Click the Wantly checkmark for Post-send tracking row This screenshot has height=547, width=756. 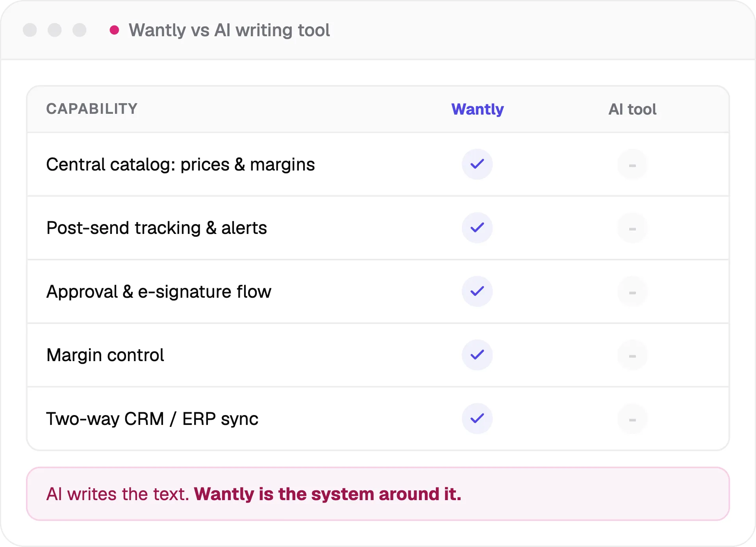[477, 228]
